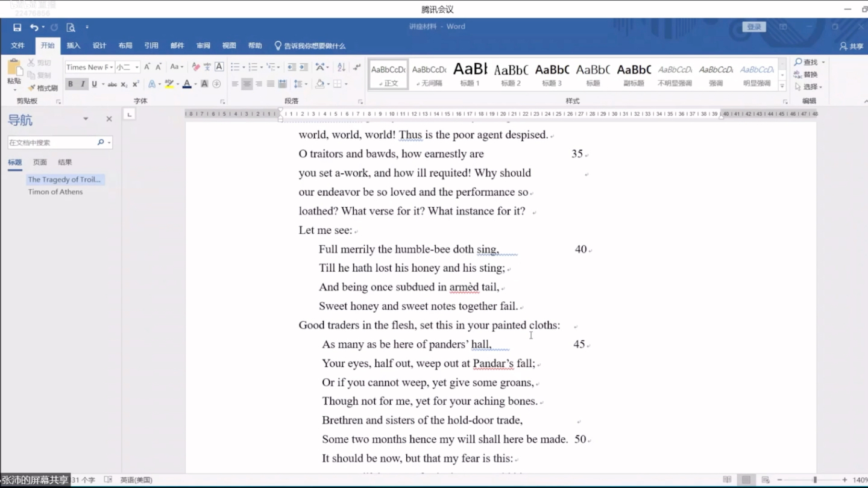Switch to Pages (页面) tab in navigation pane

point(40,162)
